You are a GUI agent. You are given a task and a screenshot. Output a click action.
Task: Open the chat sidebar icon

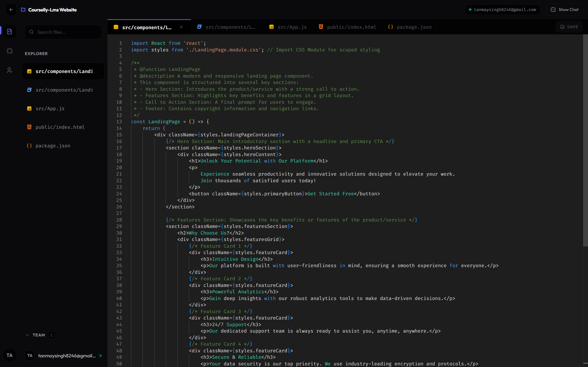(9, 51)
